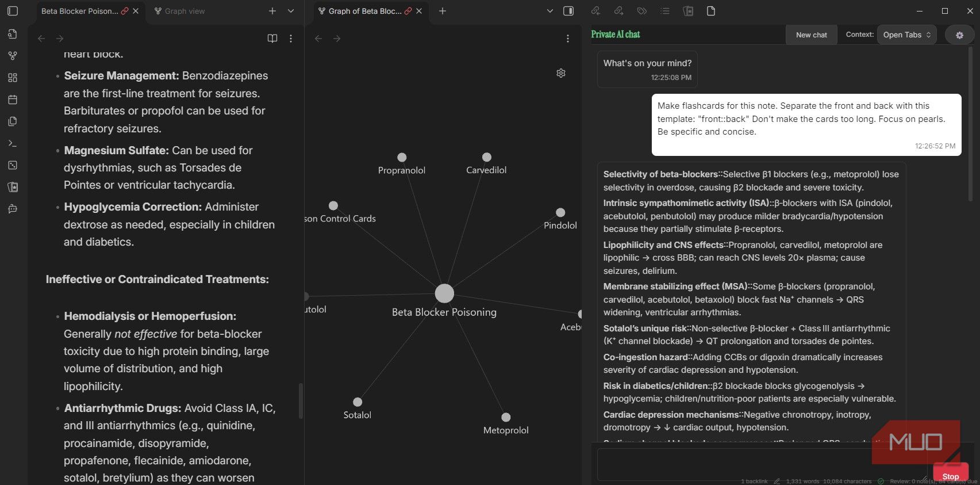Select the Sotalol graph node
The height and width of the screenshot is (485, 980).
[358, 402]
